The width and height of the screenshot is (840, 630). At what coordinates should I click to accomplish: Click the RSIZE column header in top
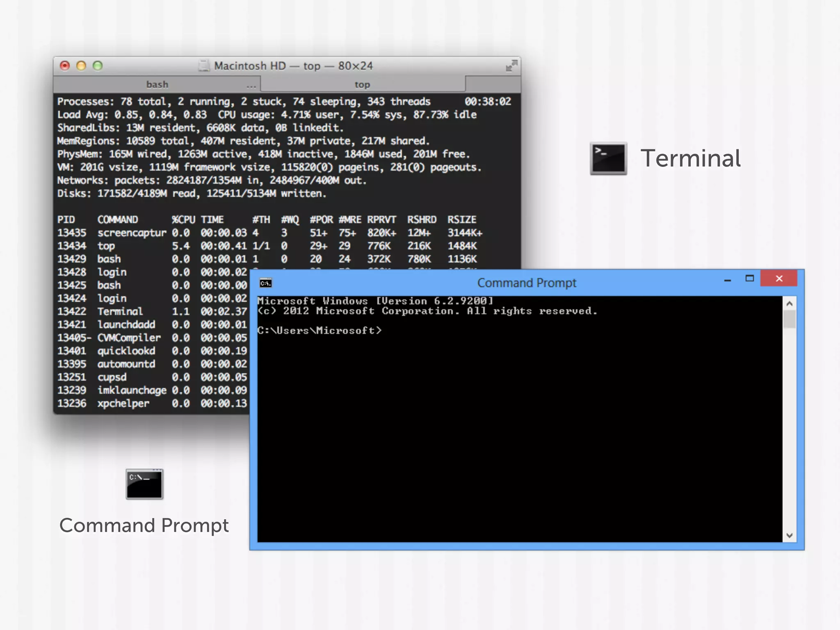pyautogui.click(x=462, y=220)
